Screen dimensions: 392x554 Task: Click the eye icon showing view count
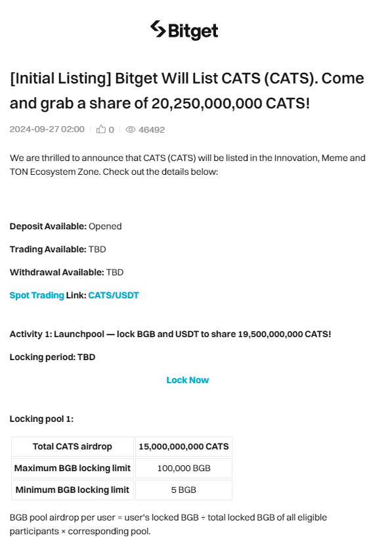click(x=129, y=129)
